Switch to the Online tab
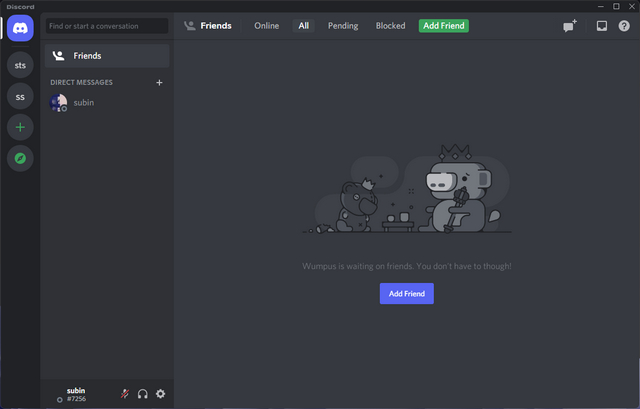This screenshot has height=409, width=640. (267, 26)
